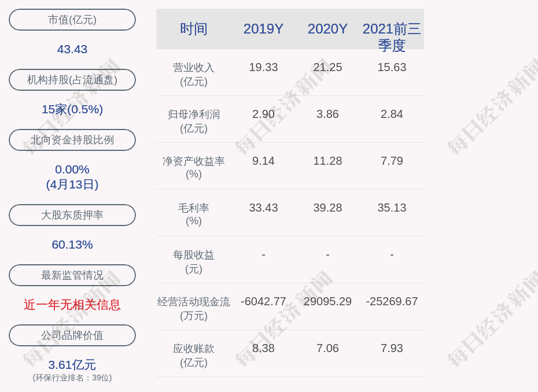The image size is (538, 392).
Task: Click the 2020Y column header
Action: click(x=327, y=29)
